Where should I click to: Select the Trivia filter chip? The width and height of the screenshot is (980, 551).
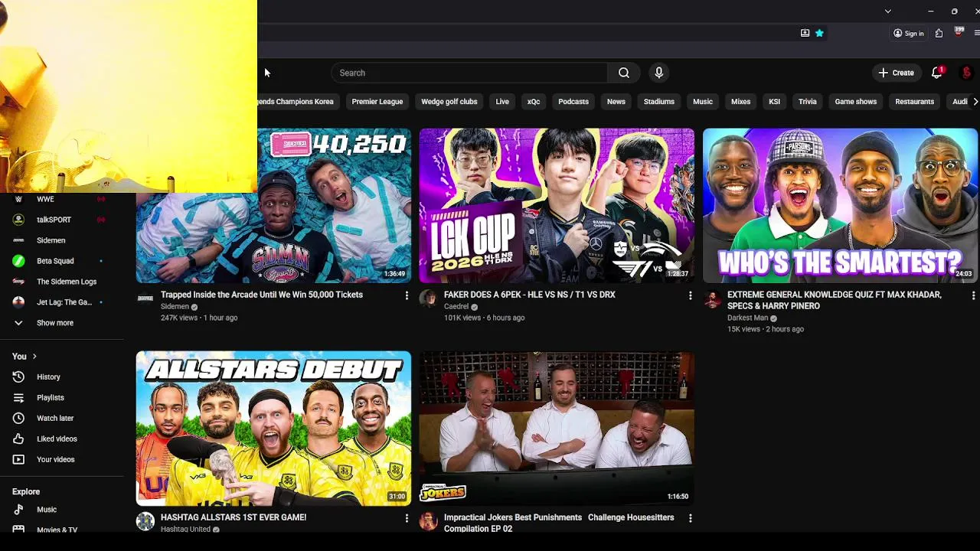(x=808, y=102)
